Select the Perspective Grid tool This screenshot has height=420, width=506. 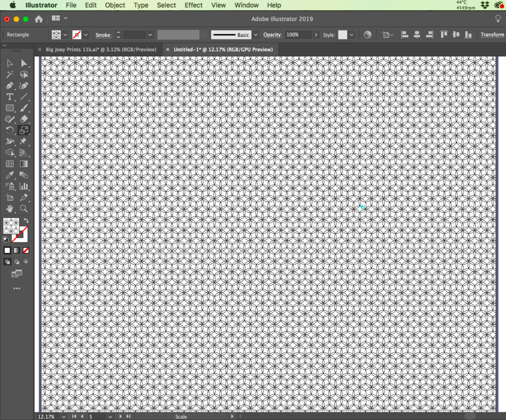pyautogui.click(x=24, y=153)
